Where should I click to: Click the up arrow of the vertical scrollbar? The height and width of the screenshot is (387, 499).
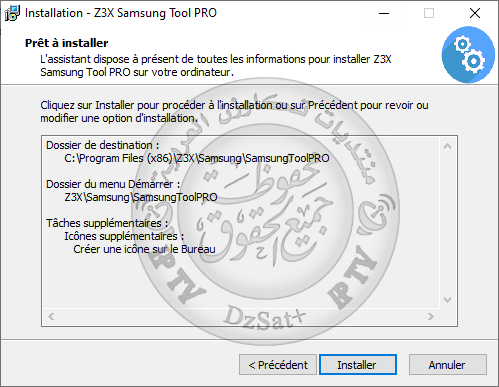447,146
